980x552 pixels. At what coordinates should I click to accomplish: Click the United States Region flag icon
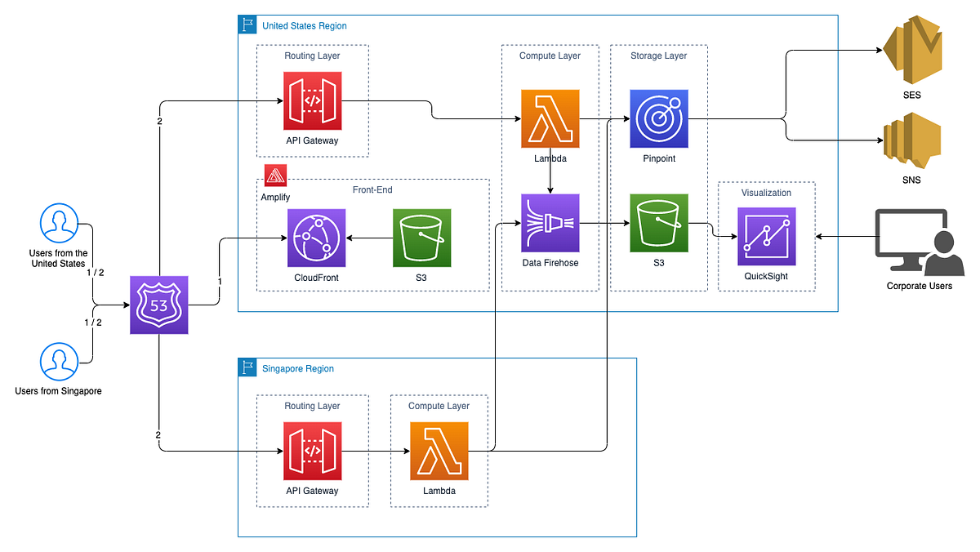tap(247, 24)
